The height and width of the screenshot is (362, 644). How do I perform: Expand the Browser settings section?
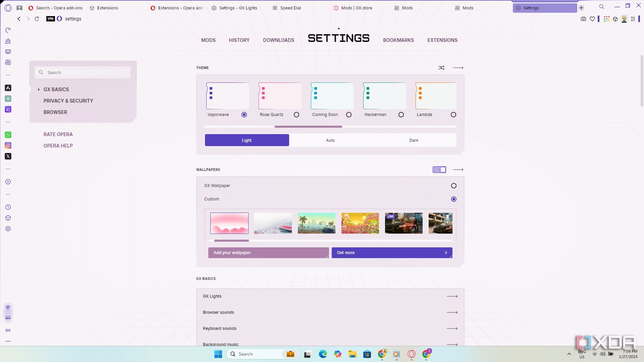pyautogui.click(x=55, y=112)
